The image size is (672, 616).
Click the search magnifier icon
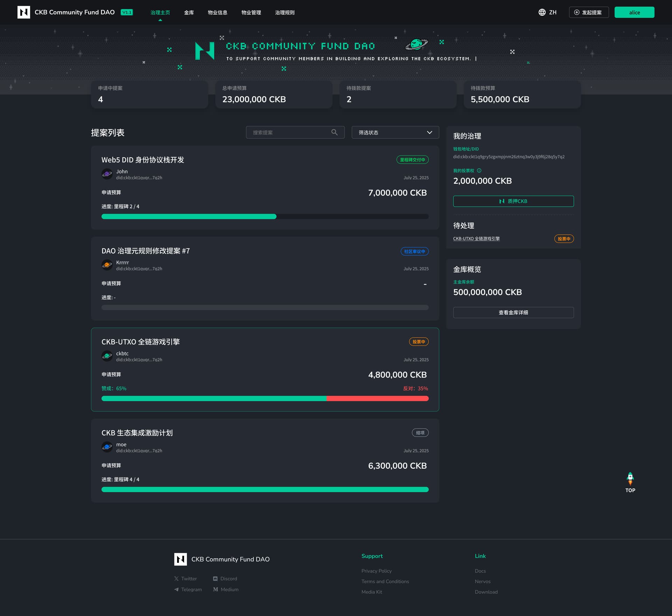click(x=334, y=132)
